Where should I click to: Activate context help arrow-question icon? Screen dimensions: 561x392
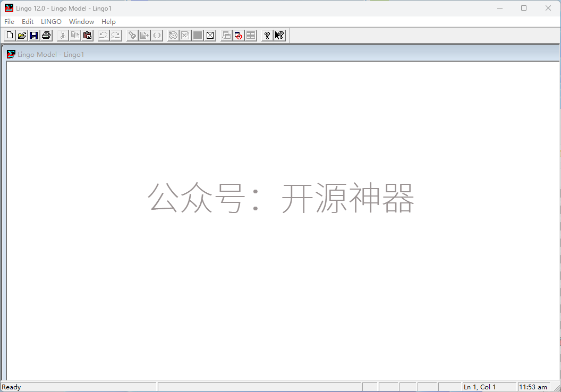[x=279, y=36]
